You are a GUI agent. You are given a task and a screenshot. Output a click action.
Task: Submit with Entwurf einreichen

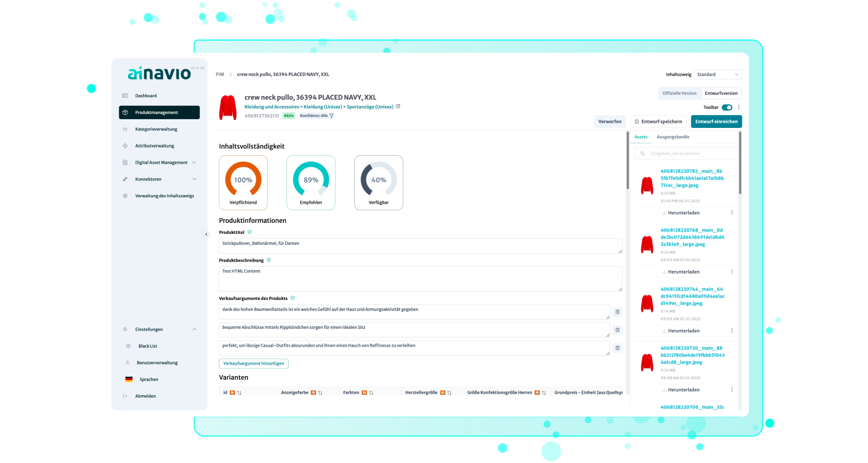point(716,122)
